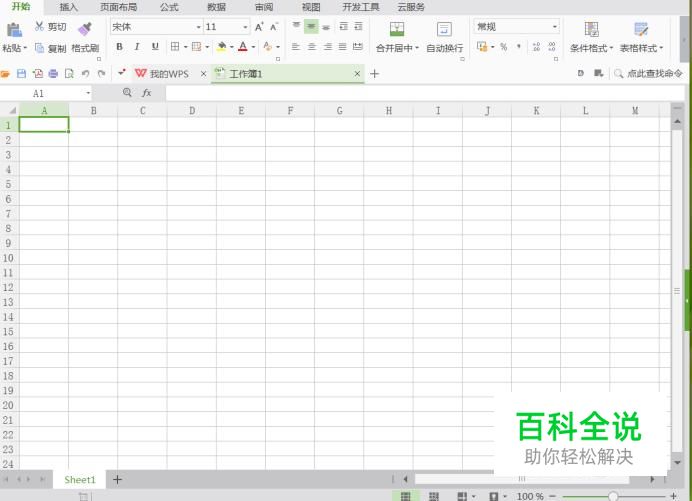
Task: Click the Copy (复制) button
Action: coord(50,48)
